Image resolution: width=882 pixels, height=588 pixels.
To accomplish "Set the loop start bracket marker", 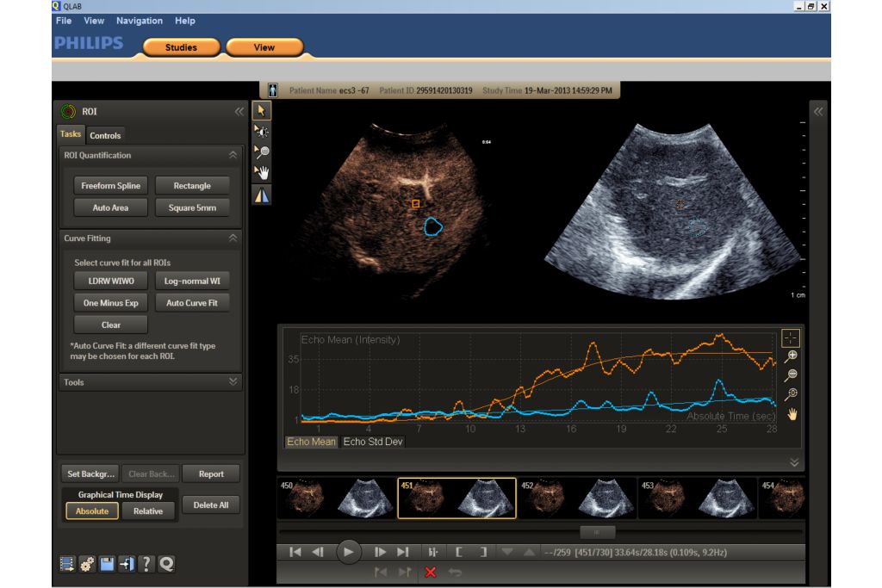I will tap(459, 552).
